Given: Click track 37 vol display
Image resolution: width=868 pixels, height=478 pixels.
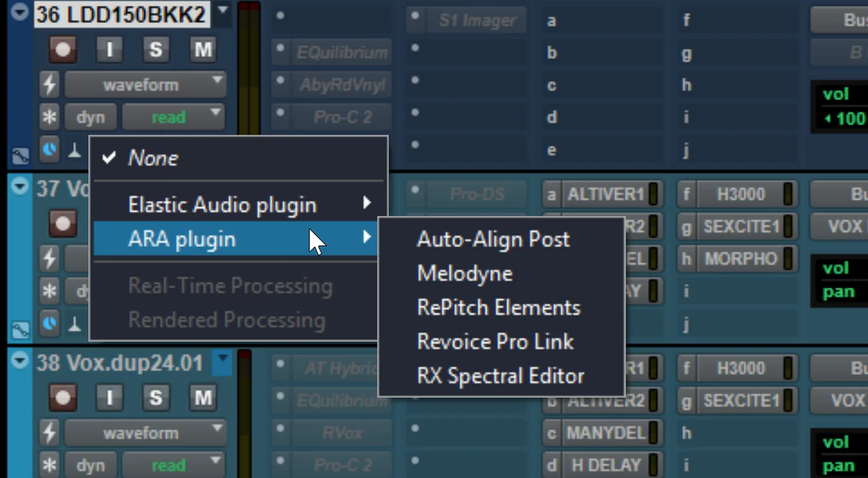Looking at the screenshot, I should tap(836, 268).
